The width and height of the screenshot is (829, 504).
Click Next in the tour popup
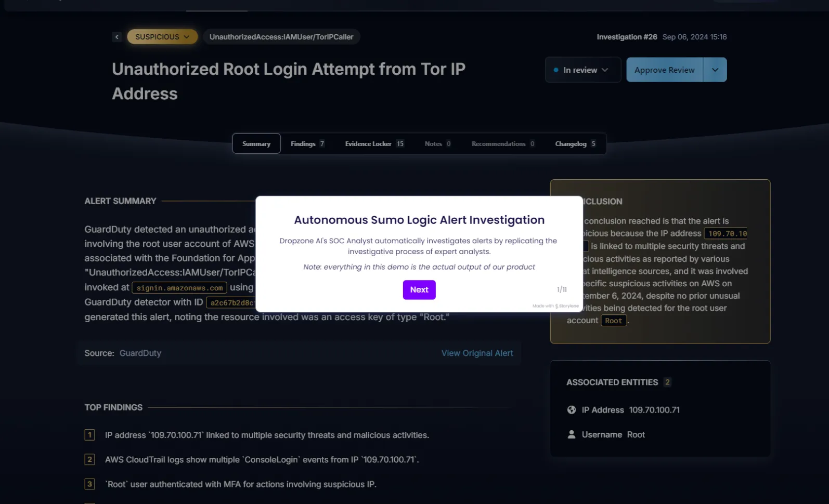pyautogui.click(x=419, y=290)
